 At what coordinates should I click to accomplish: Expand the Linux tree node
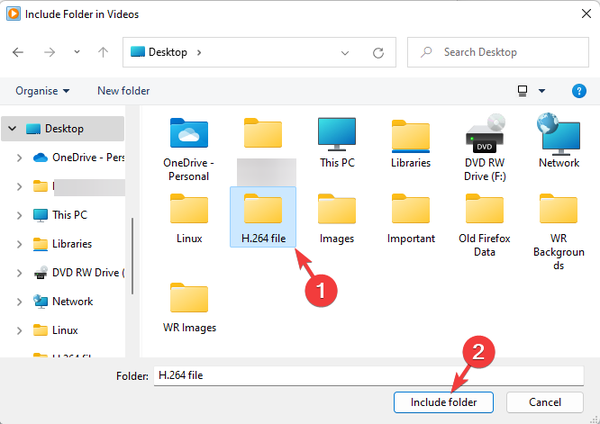(19, 330)
